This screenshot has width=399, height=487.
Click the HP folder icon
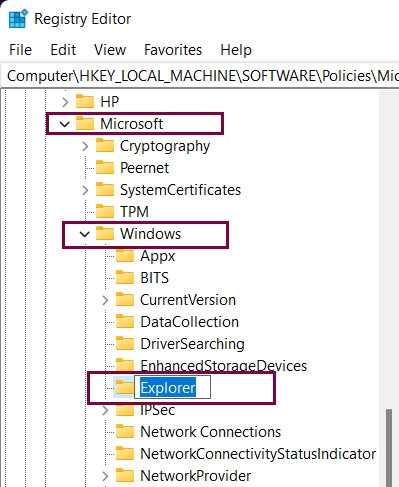85,101
